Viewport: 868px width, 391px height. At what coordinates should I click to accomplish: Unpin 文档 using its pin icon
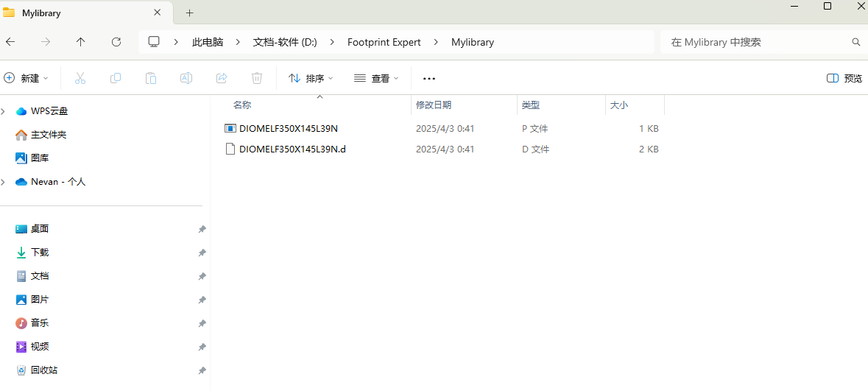tap(202, 276)
